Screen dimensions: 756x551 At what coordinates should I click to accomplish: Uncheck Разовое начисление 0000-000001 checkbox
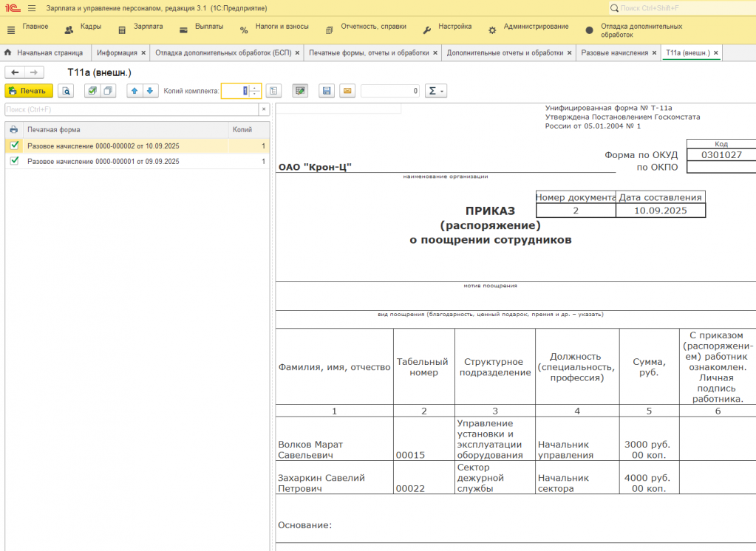pos(14,161)
